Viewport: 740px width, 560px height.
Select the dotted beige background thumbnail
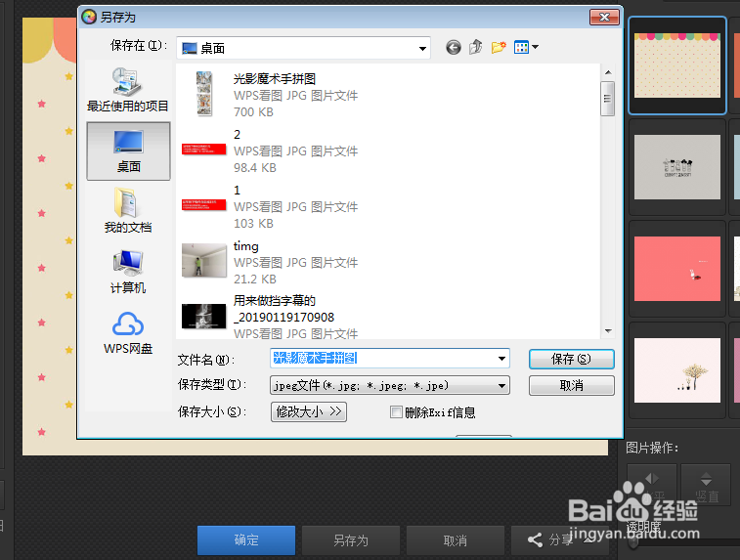[x=677, y=65]
